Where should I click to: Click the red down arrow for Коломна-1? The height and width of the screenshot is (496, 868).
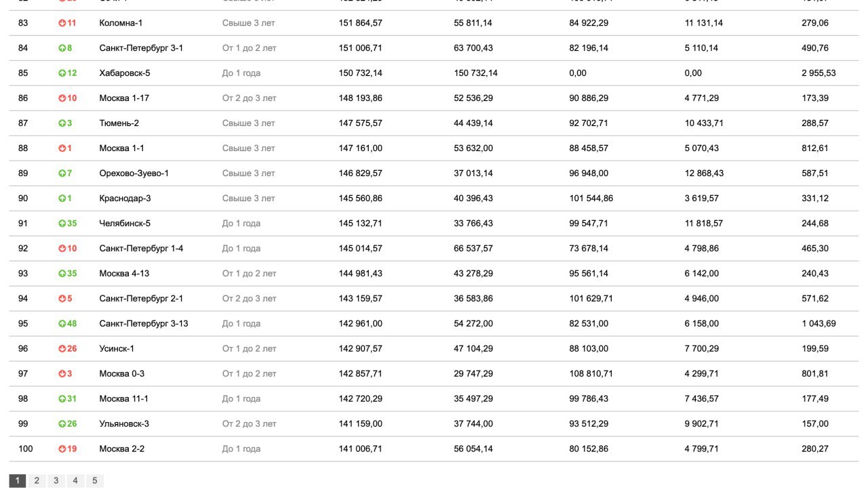tap(62, 23)
